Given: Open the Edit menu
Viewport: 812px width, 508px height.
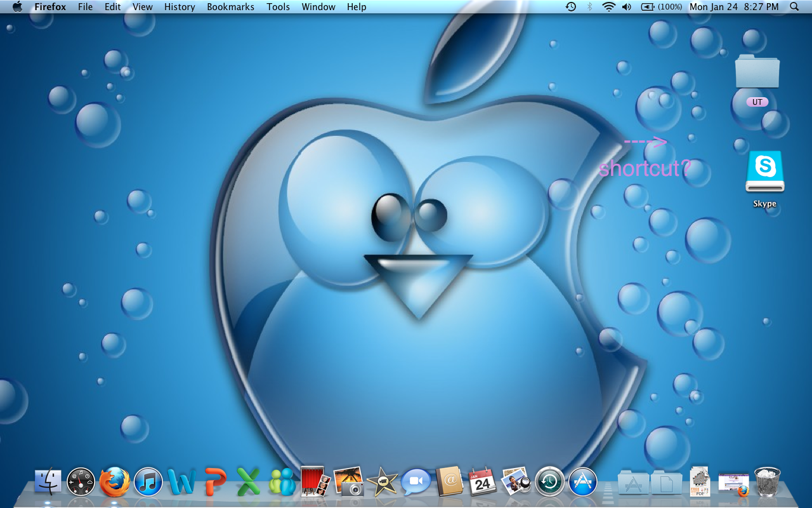Looking at the screenshot, I should pyautogui.click(x=112, y=7).
